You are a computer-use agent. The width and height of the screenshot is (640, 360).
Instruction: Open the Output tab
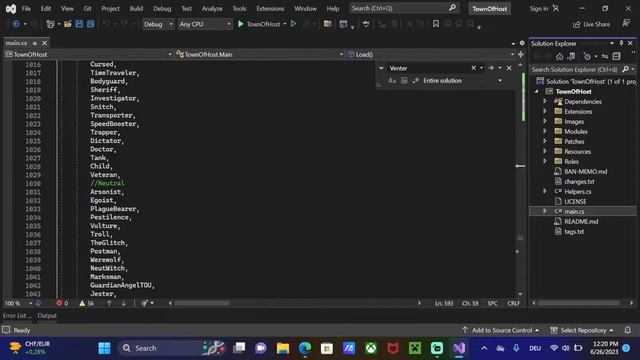coord(47,316)
